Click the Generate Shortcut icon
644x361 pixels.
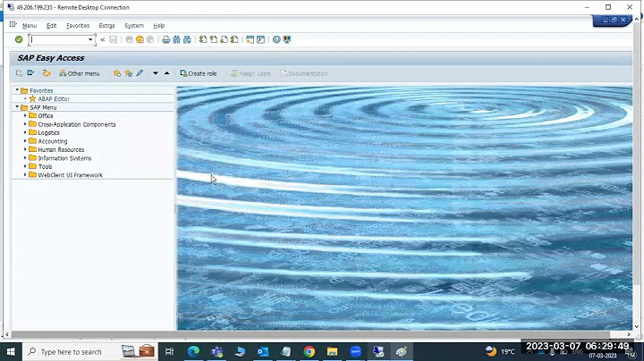260,39
